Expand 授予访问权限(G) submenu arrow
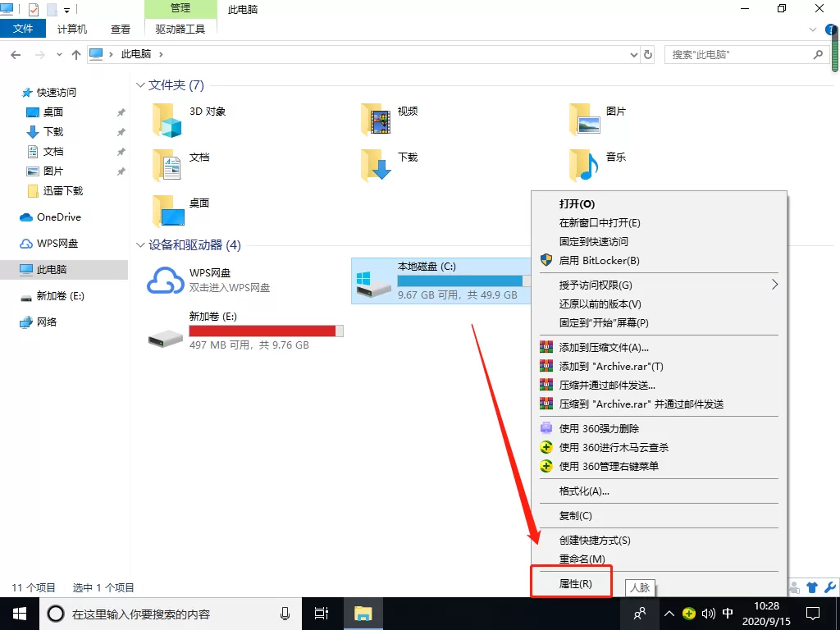This screenshot has height=630, width=840. coord(774,285)
